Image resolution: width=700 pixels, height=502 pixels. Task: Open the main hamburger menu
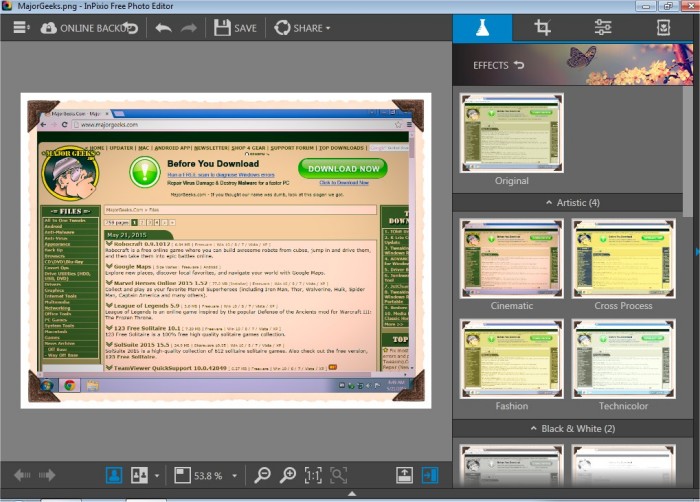pyautogui.click(x=21, y=28)
